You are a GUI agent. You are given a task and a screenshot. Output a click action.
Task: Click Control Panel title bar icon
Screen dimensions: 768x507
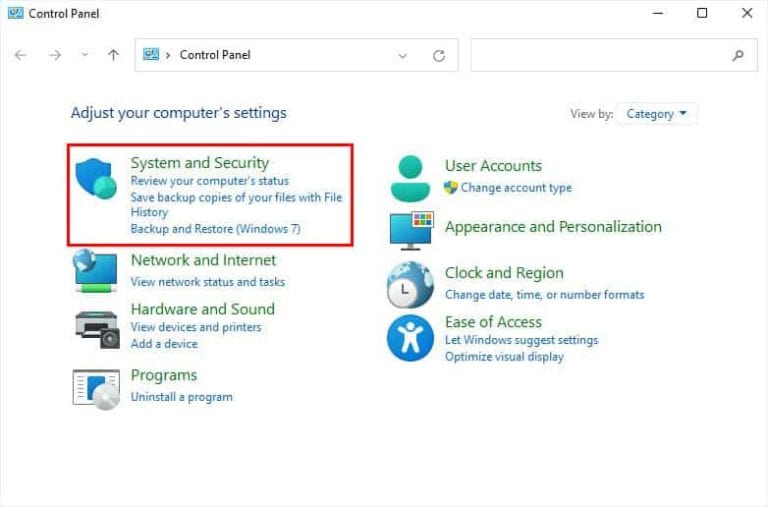click(x=15, y=13)
